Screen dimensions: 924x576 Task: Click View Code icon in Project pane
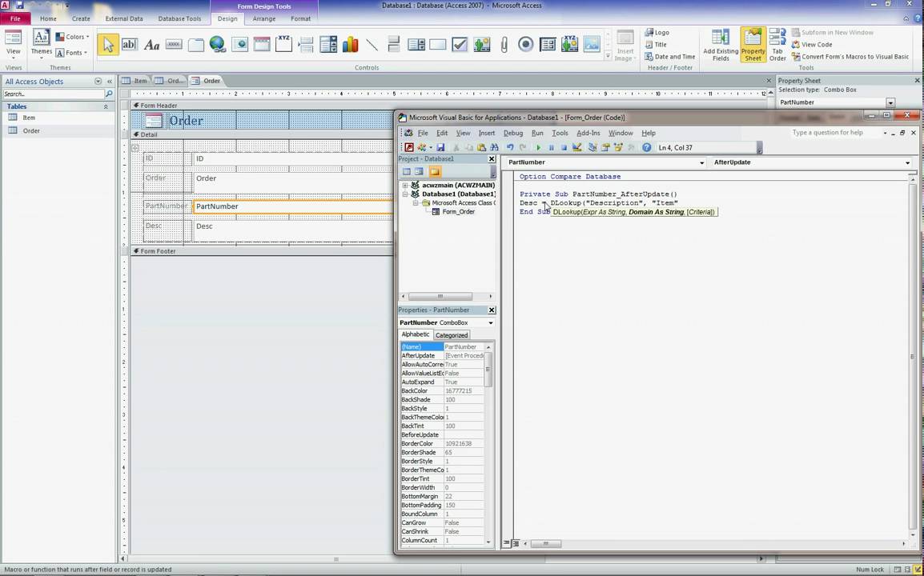point(407,172)
